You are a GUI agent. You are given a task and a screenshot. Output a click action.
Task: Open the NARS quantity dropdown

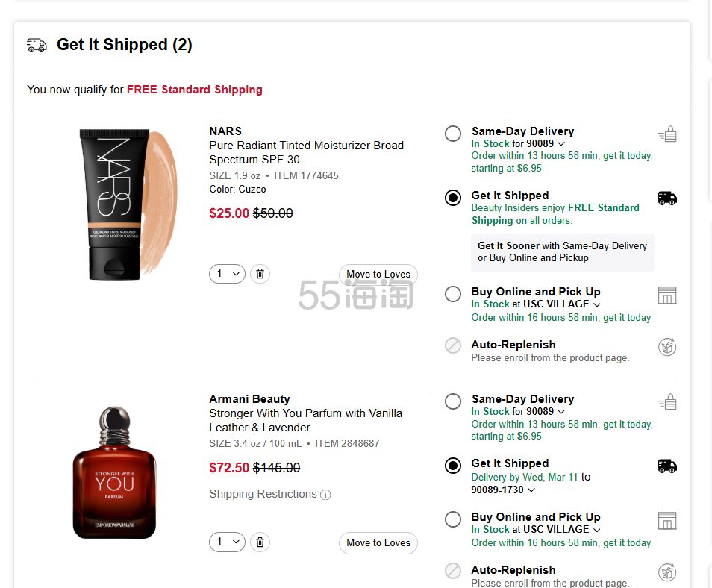coord(227,274)
